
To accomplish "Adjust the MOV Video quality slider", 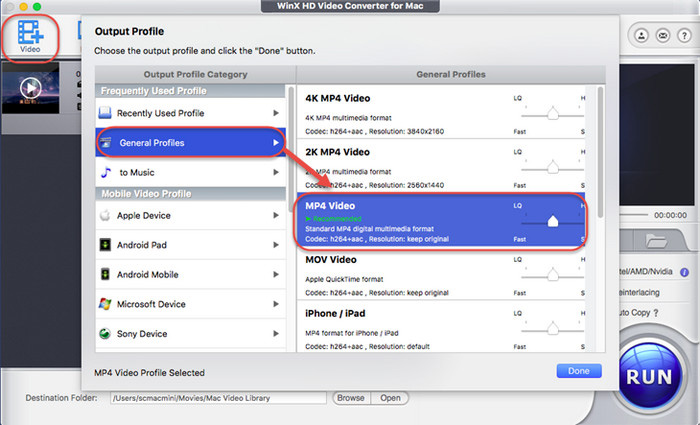I will 553,275.
